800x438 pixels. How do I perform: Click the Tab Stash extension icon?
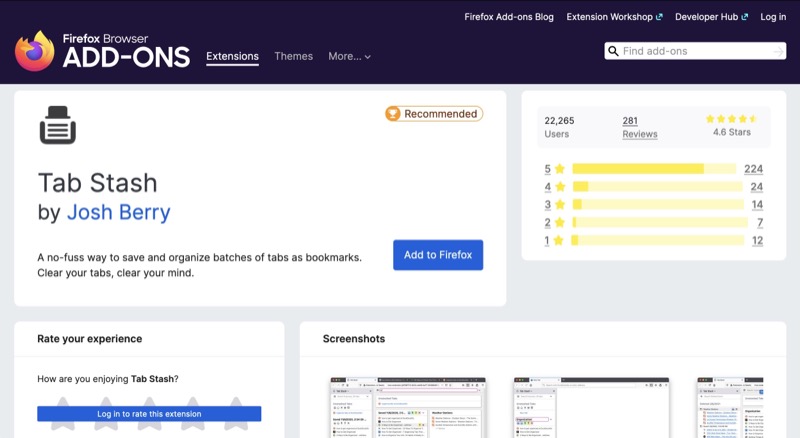58,125
